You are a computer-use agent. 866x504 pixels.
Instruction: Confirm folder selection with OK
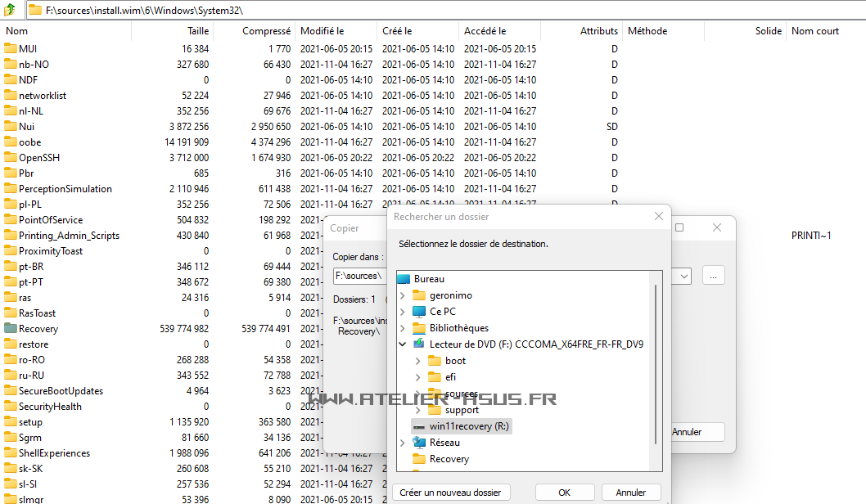[x=564, y=492]
